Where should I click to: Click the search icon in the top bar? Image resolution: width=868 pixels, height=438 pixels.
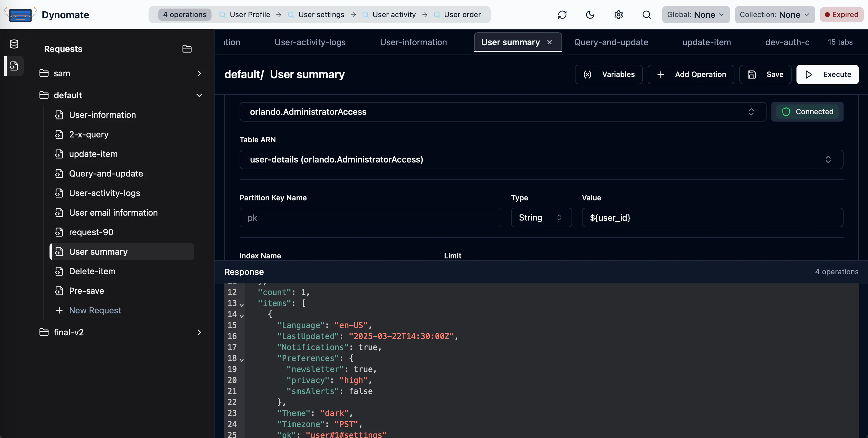coord(647,14)
